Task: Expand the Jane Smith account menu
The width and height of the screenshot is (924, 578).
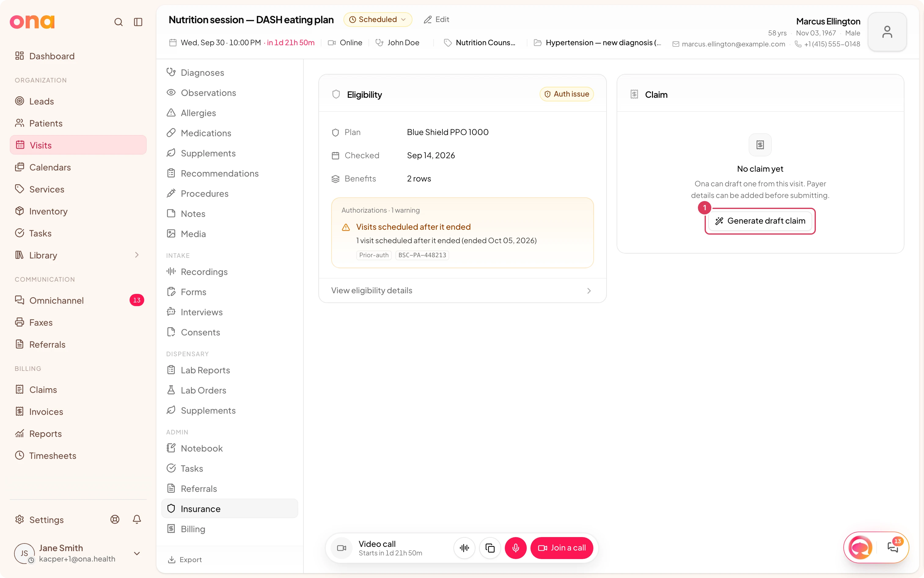Action: (x=137, y=553)
